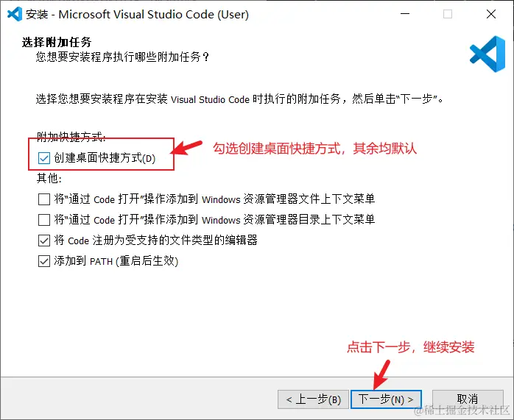The width and height of the screenshot is (514, 420).
Task: Enable 'Open with Code' for the directory context menu
Action: 44,220
